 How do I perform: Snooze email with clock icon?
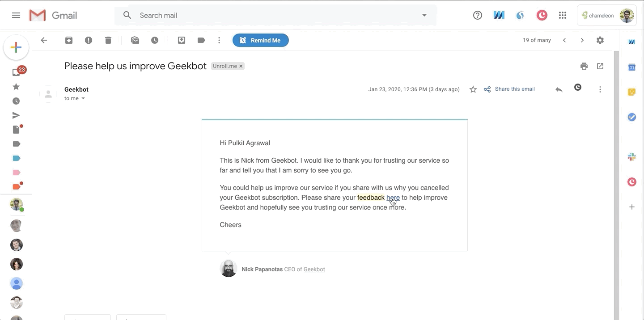click(155, 40)
